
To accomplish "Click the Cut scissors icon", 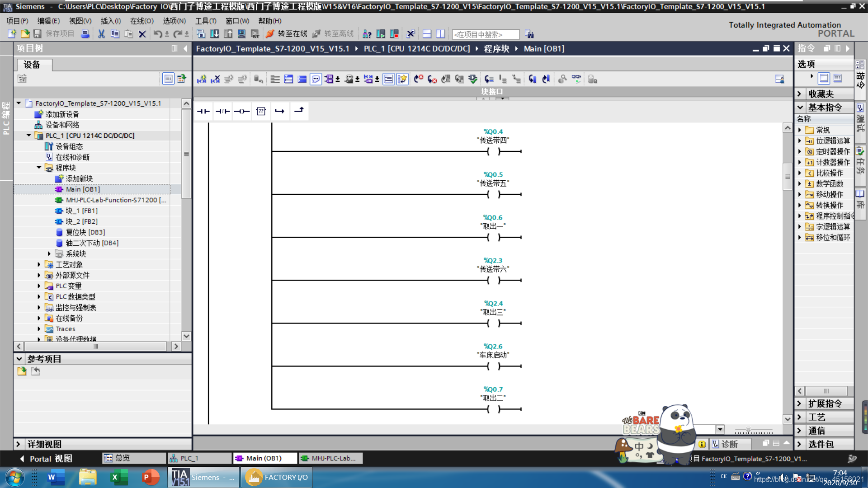I will 101,34.
